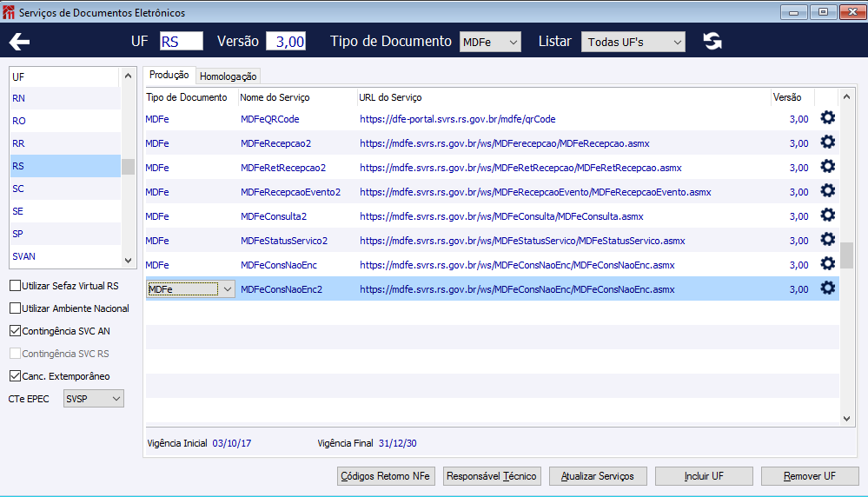Click the Códigos Retorno NFe button

coord(386,476)
